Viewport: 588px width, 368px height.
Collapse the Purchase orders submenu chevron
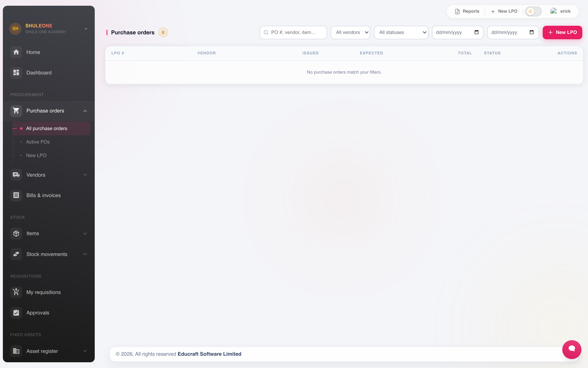85,111
